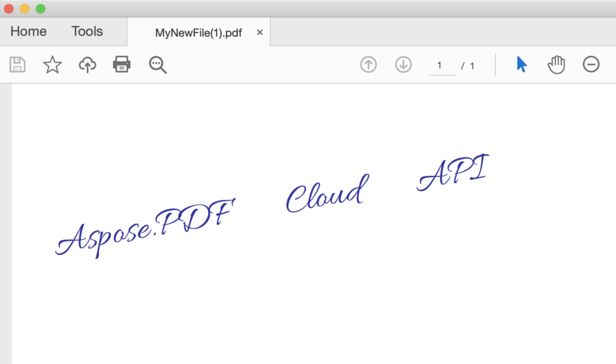Click the 'Cloud' text in the document
The height and width of the screenshot is (364, 616).
(328, 194)
